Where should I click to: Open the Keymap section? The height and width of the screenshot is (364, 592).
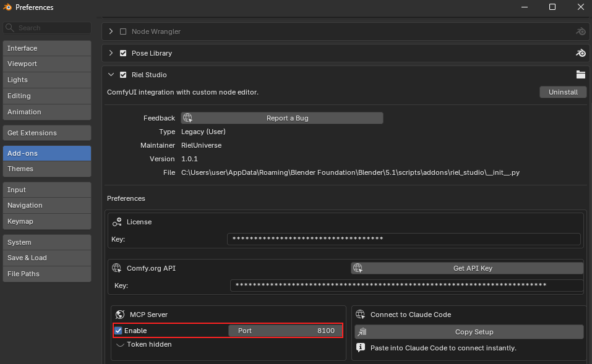(47, 221)
